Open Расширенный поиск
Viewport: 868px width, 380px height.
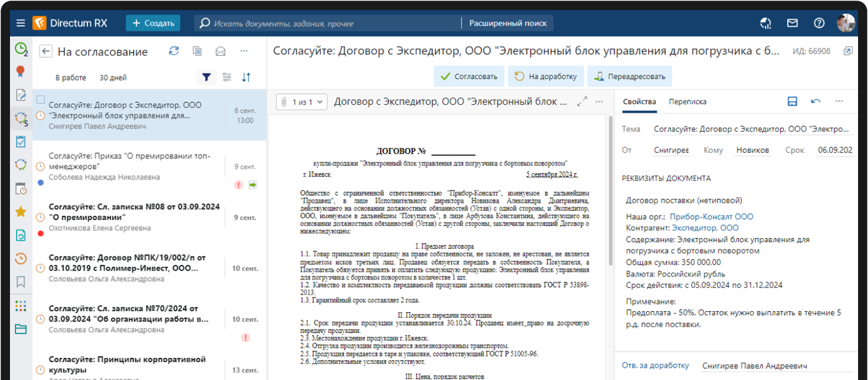(508, 23)
